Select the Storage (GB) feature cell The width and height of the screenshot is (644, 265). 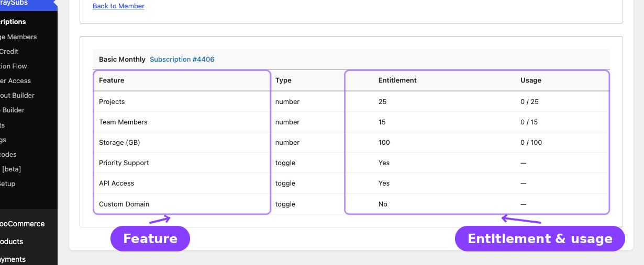(119, 142)
